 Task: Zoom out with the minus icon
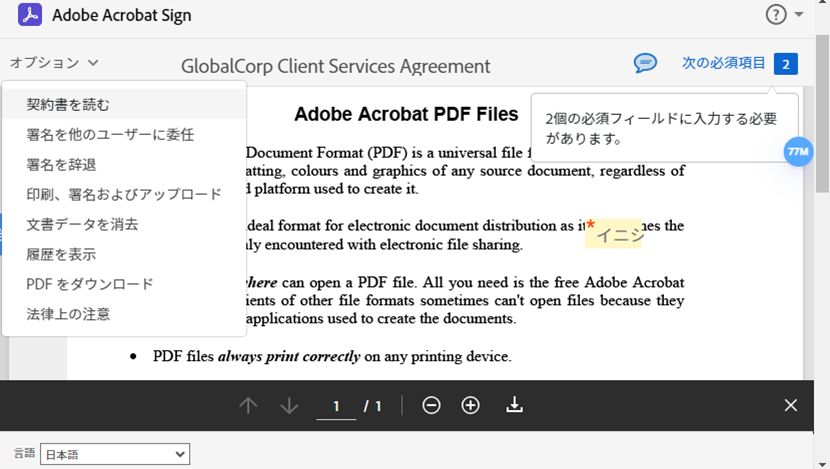(x=431, y=405)
